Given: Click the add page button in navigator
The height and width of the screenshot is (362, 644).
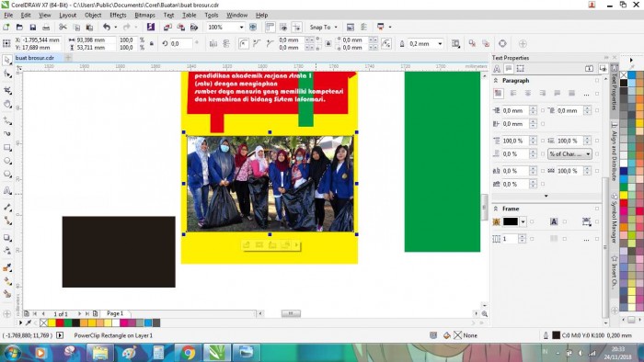Looking at the screenshot, I should [96, 313].
